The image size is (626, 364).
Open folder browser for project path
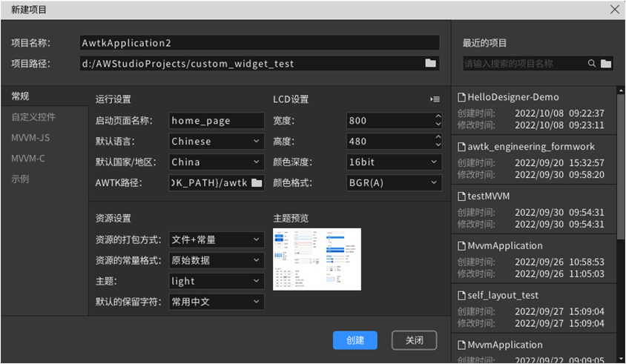[x=430, y=63]
